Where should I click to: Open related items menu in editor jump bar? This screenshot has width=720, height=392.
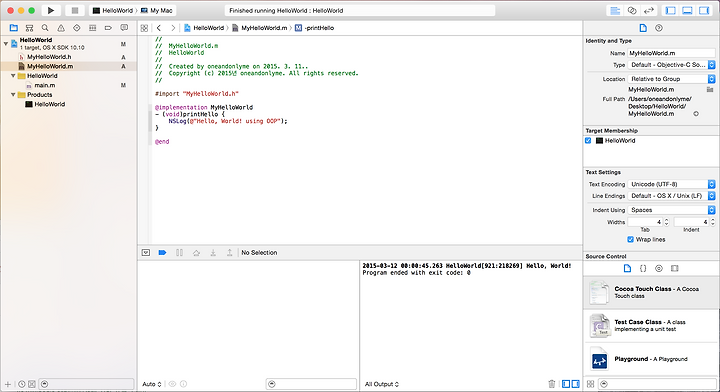point(144,28)
